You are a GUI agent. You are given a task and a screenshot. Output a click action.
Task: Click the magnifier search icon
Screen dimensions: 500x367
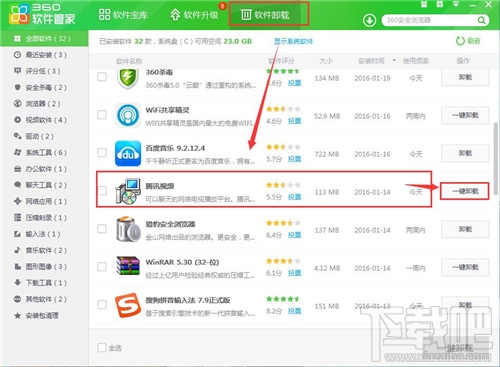click(x=481, y=20)
